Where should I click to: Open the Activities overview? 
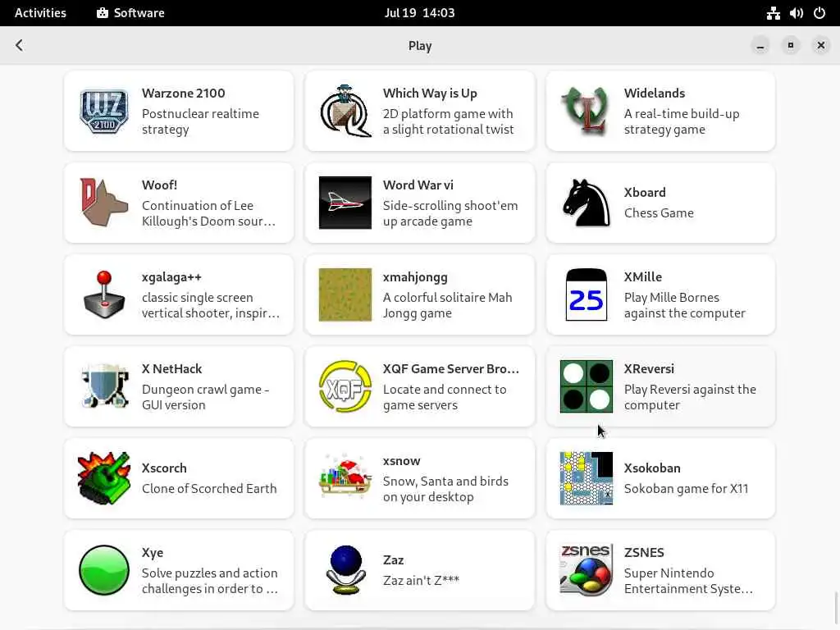pos(40,13)
